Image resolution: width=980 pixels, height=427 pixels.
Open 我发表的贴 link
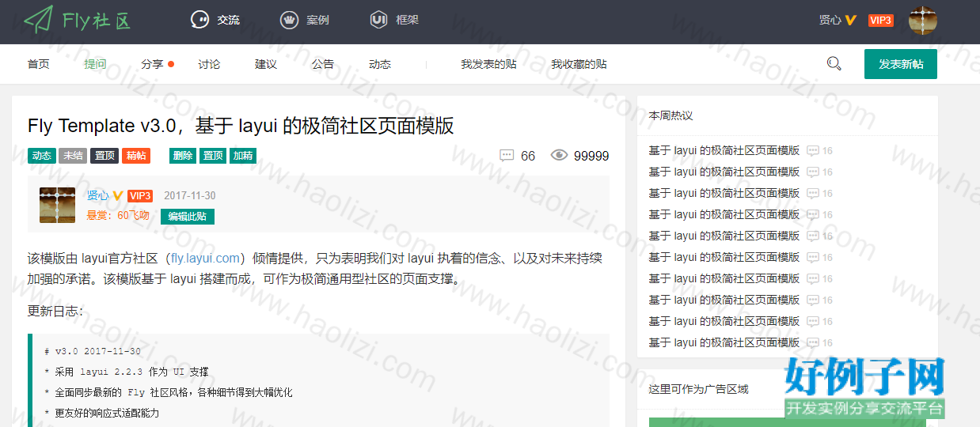(x=489, y=64)
